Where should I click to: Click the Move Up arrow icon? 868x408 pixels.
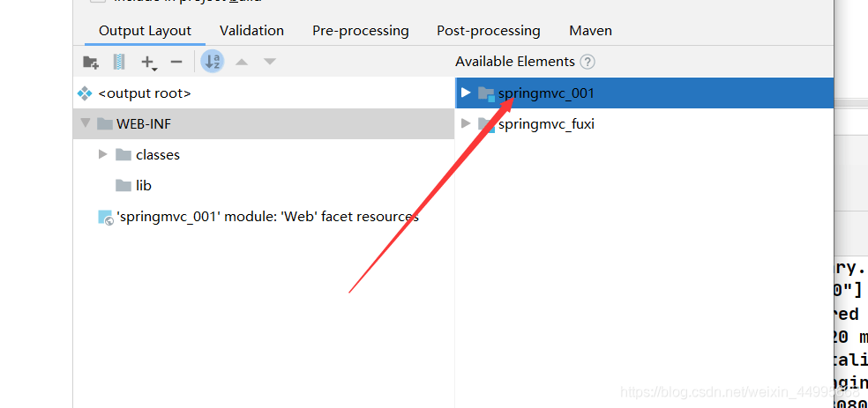[x=242, y=62]
